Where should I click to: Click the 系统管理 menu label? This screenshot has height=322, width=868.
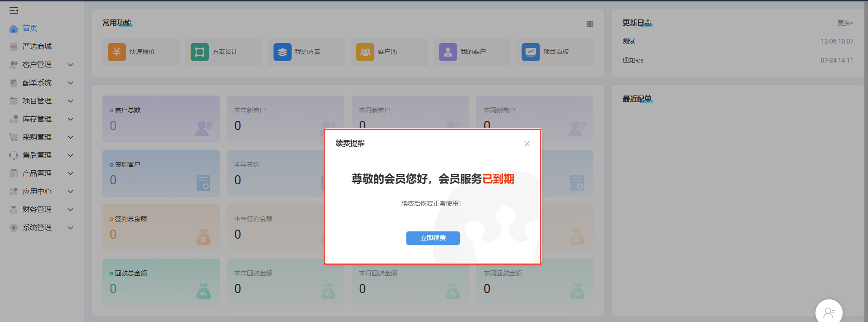pos(37,228)
